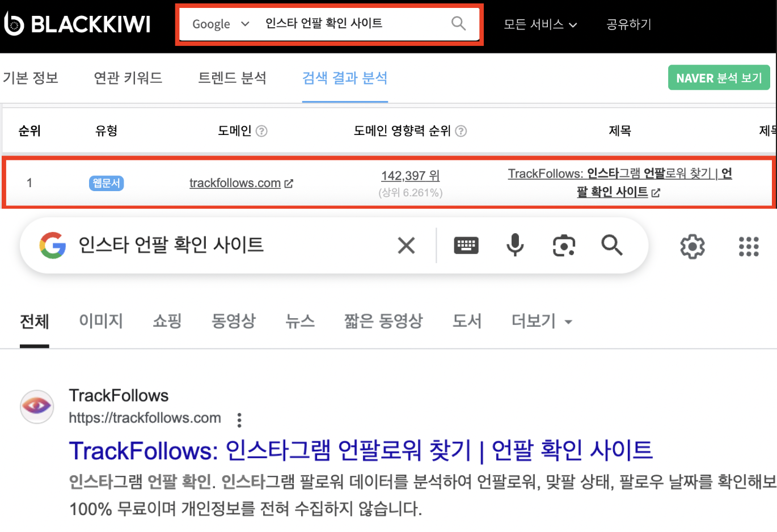
Task: Click the help icon next to 도메인 header
Action: pyautogui.click(x=261, y=131)
